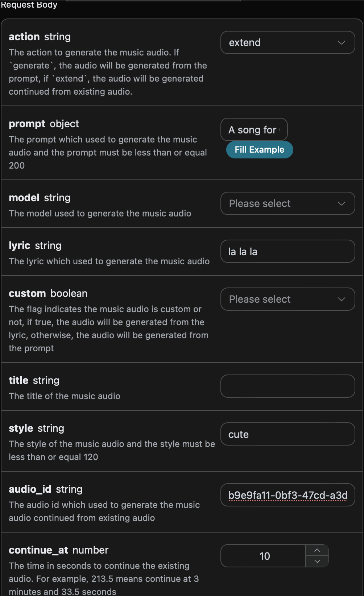Click the 'lyric string' parameter label
The width and height of the screenshot is (364, 596).
tap(35, 245)
